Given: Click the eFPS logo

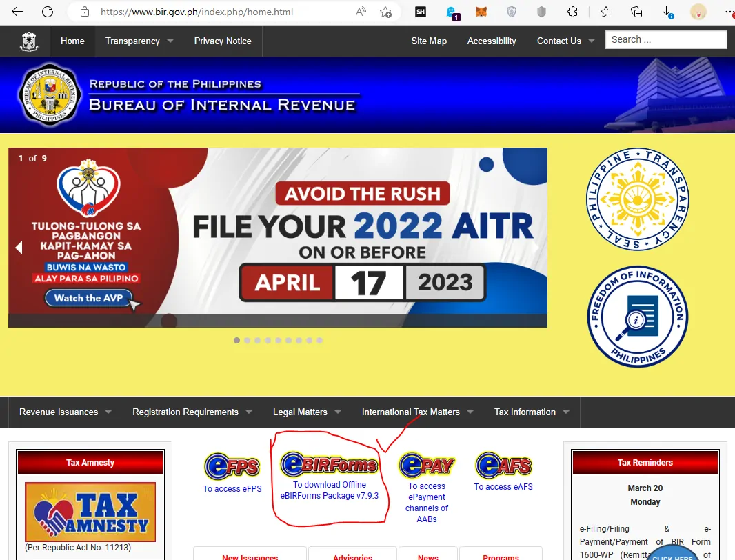Looking at the screenshot, I should (x=232, y=466).
